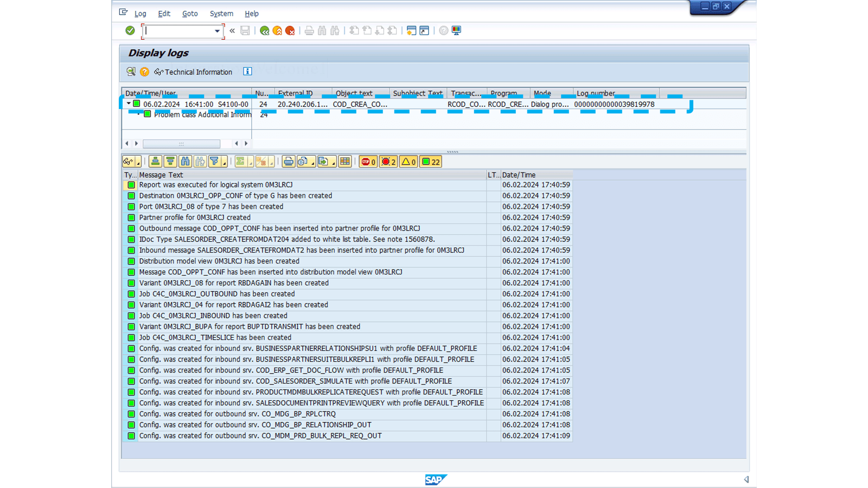Click the Save diskette icon
This screenshot has width=868, height=488.
(245, 31)
